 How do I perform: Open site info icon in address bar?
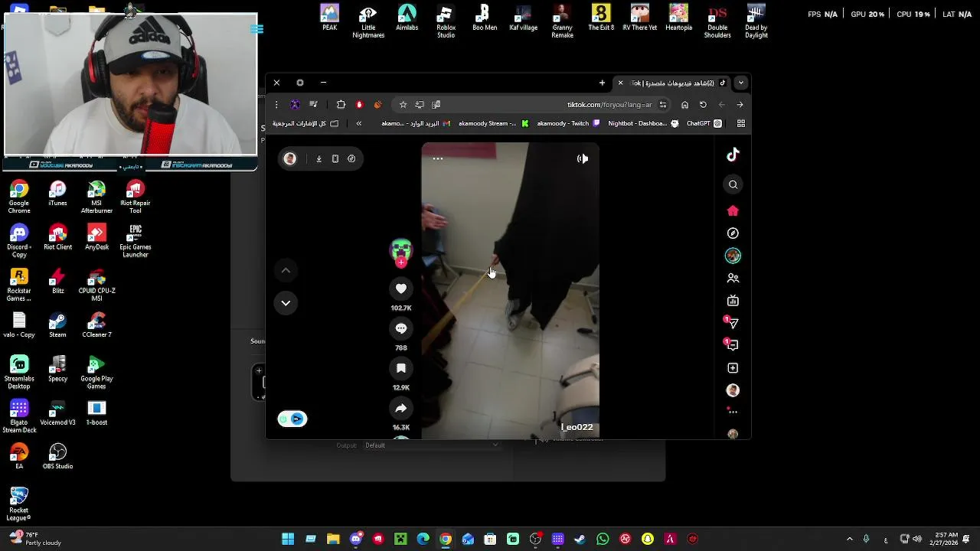[663, 105]
